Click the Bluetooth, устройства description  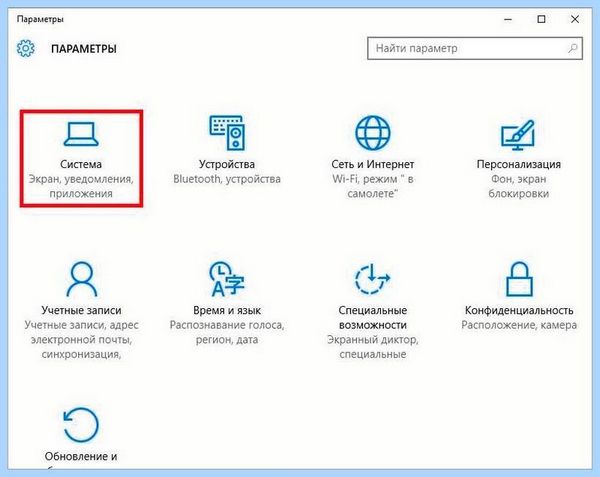[227, 179]
